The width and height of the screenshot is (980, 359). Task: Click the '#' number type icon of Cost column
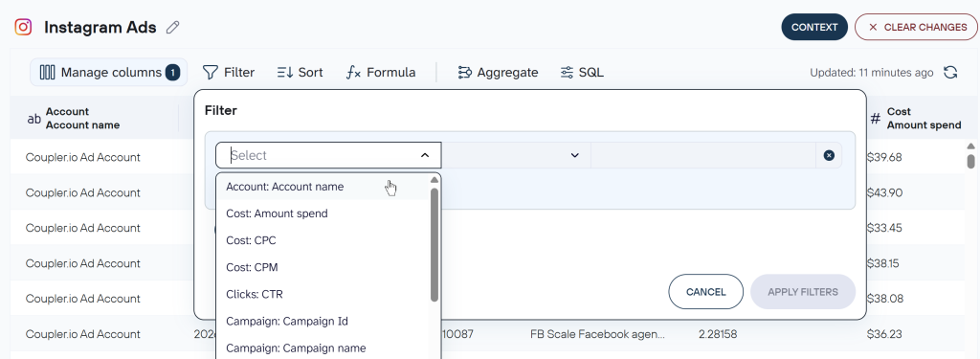(x=876, y=118)
